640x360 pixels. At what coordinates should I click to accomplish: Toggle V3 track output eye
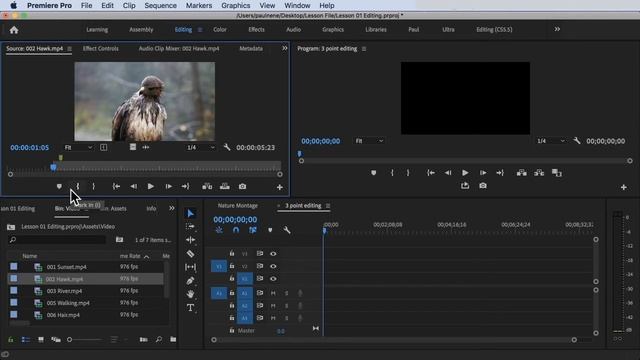pyautogui.click(x=273, y=254)
